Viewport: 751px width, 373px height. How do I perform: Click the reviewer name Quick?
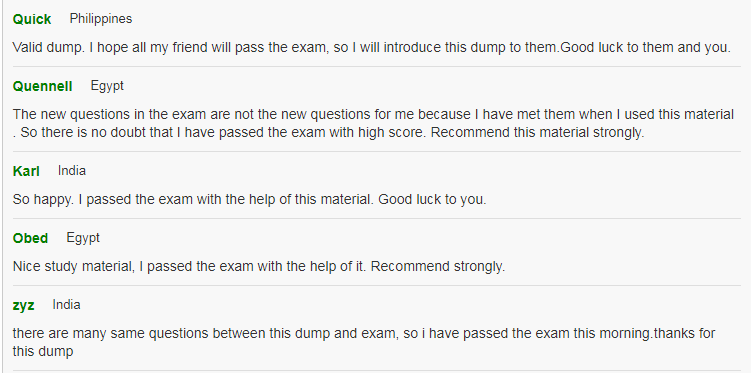(32, 19)
